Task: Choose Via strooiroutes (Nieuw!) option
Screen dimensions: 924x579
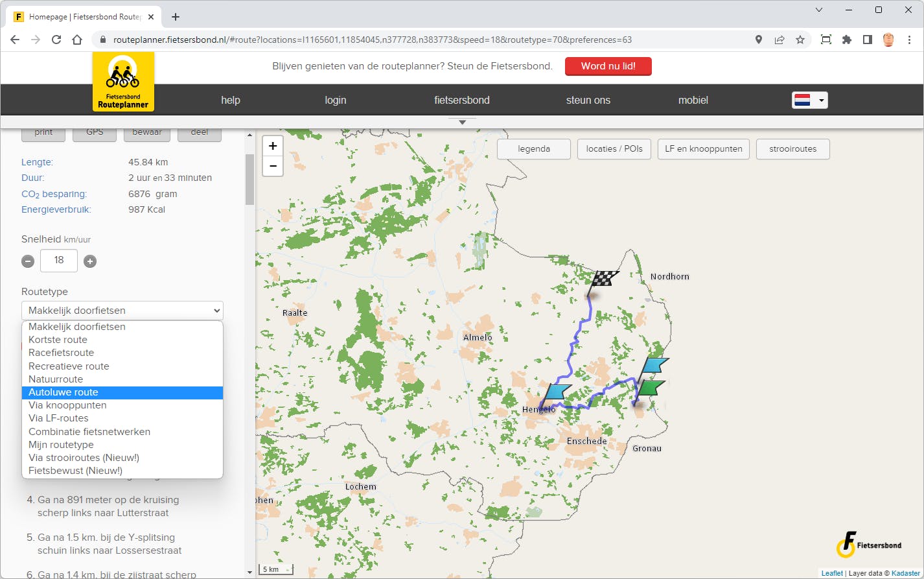Action: pyautogui.click(x=122, y=458)
